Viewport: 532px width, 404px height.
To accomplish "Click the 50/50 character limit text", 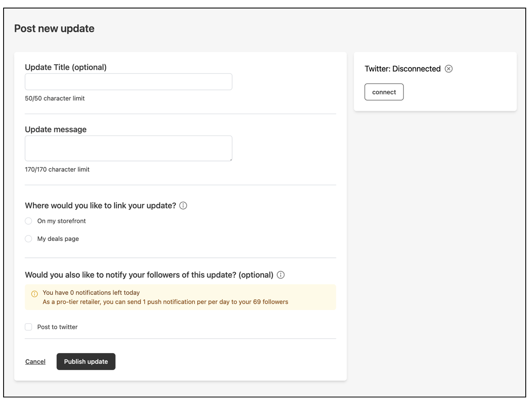I will tap(54, 98).
